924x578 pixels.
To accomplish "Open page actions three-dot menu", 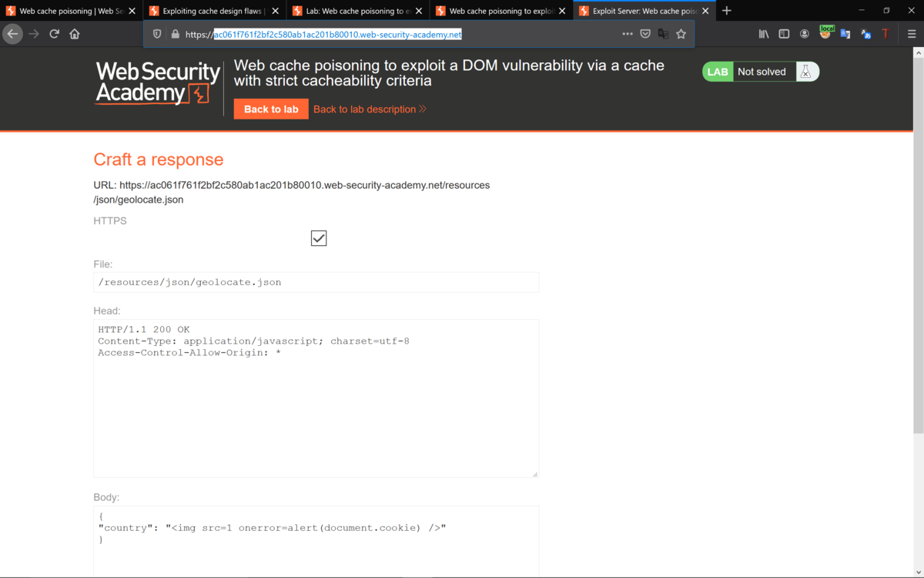I will click(628, 34).
